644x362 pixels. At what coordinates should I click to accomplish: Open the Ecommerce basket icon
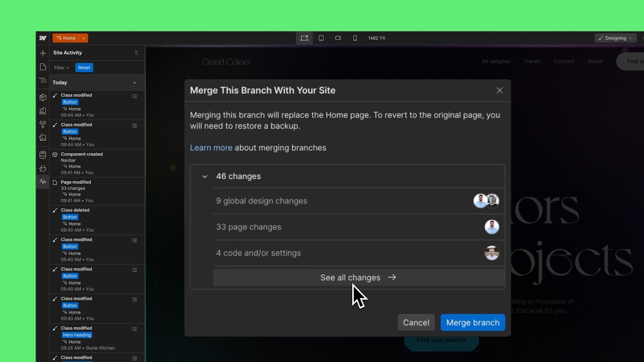coord(43,169)
